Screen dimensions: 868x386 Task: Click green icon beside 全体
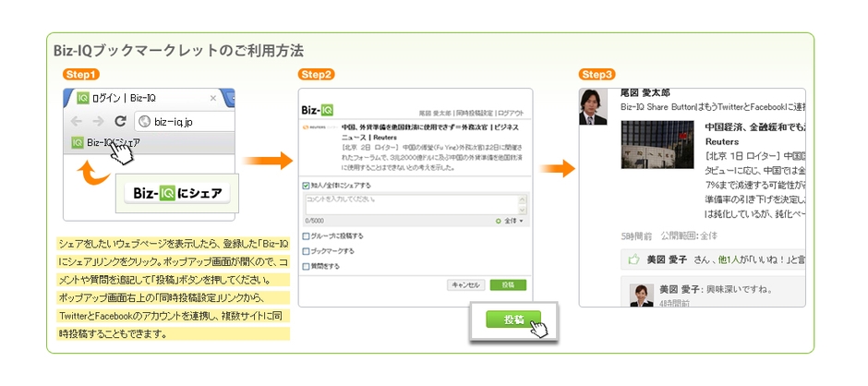tap(499, 221)
